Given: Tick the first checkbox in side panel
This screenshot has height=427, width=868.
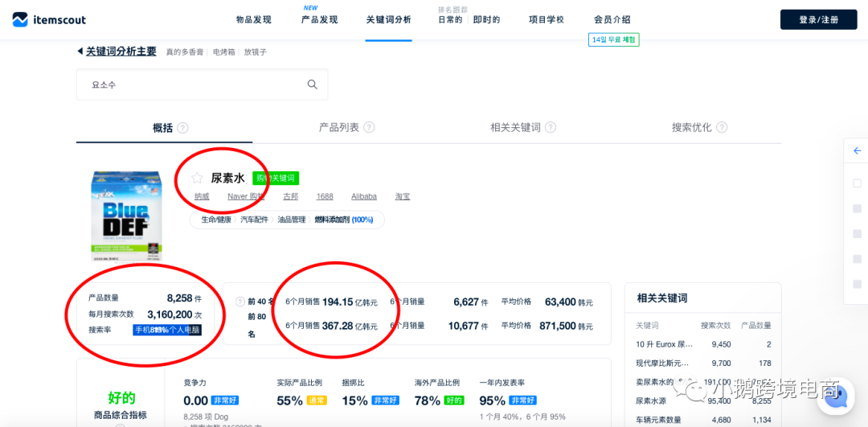Looking at the screenshot, I should 857,183.
